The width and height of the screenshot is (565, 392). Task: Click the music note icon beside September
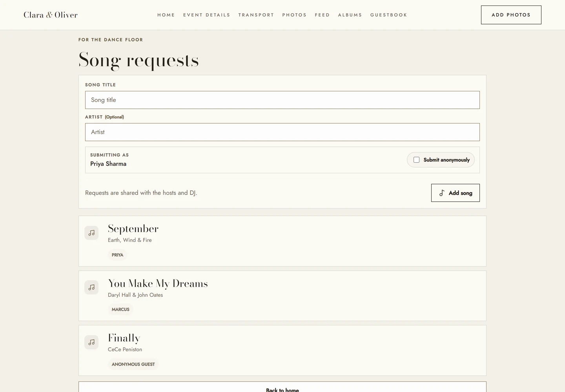pos(91,233)
